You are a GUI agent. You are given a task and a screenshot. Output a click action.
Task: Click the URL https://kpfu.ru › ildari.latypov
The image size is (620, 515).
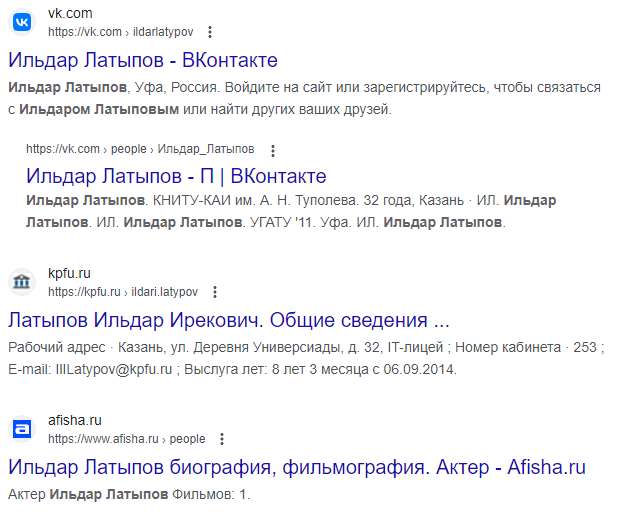(123, 292)
